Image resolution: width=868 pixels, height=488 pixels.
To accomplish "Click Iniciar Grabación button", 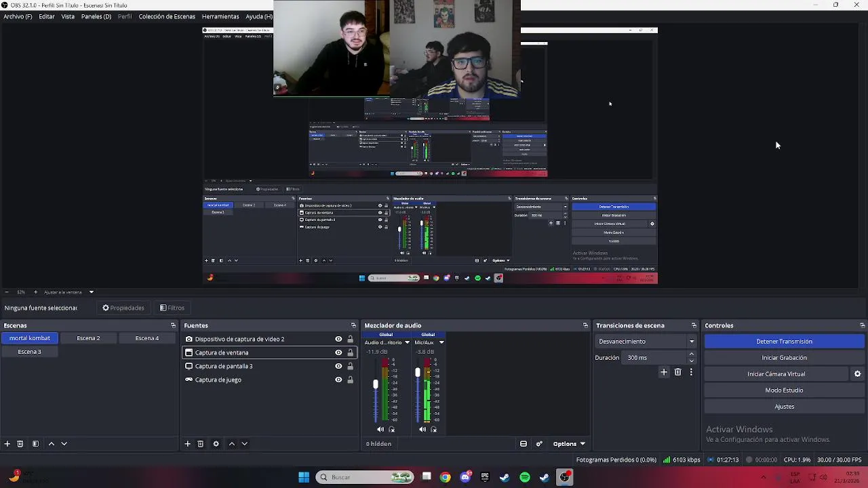I will (785, 358).
